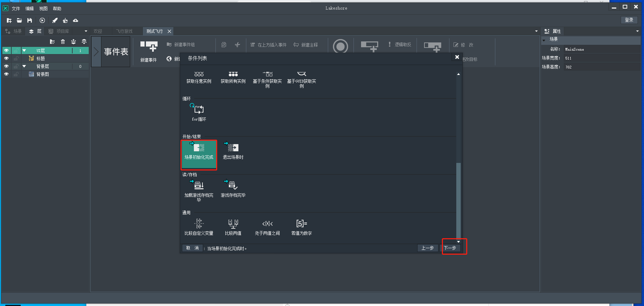The width and height of the screenshot is (644, 306).
Task: Open project using the folder icon
Action: (19, 21)
